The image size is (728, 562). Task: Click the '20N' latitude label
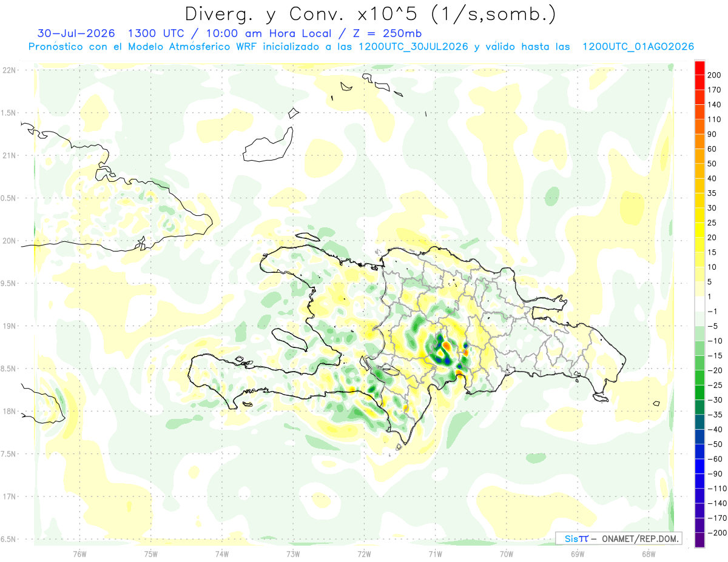pos(9,241)
